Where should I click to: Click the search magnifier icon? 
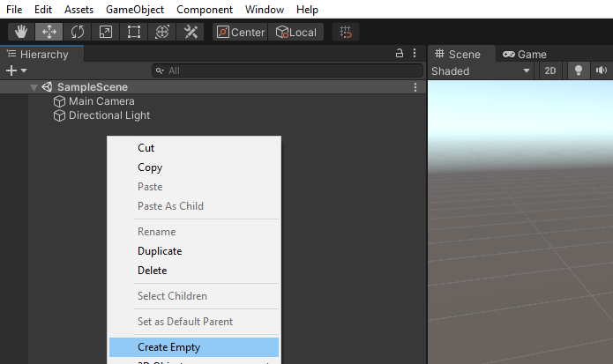160,71
